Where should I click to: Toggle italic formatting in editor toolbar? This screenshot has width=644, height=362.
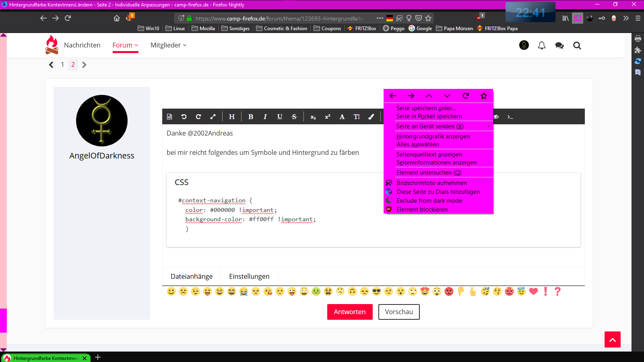click(x=265, y=117)
